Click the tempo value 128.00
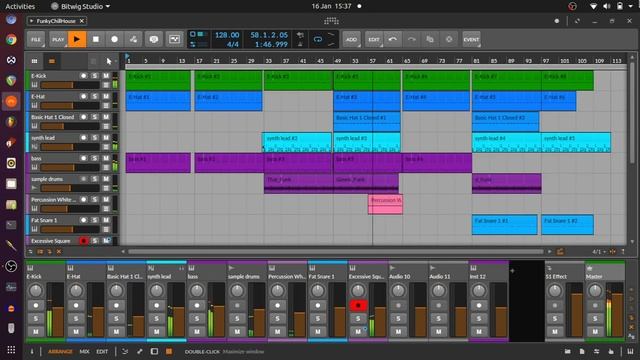Screen dimensions: 640x360 coord(227,35)
